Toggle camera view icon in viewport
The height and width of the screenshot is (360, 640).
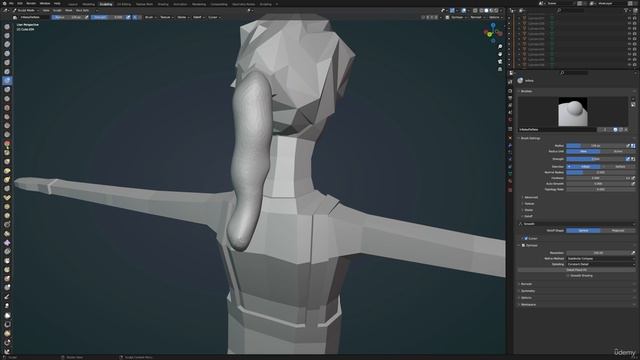point(500,62)
